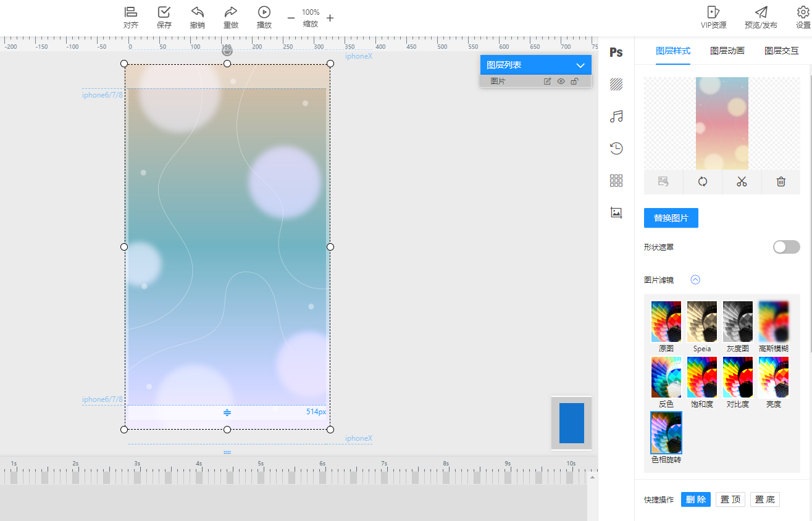Click the timeline panel divider handle
The image size is (812, 521).
(x=227, y=452)
